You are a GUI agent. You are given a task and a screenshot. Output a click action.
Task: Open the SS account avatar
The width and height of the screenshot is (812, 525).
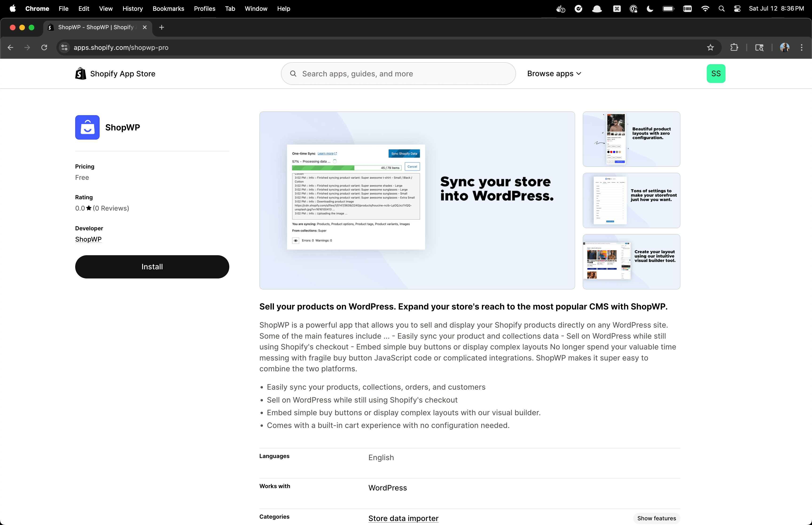(716, 74)
